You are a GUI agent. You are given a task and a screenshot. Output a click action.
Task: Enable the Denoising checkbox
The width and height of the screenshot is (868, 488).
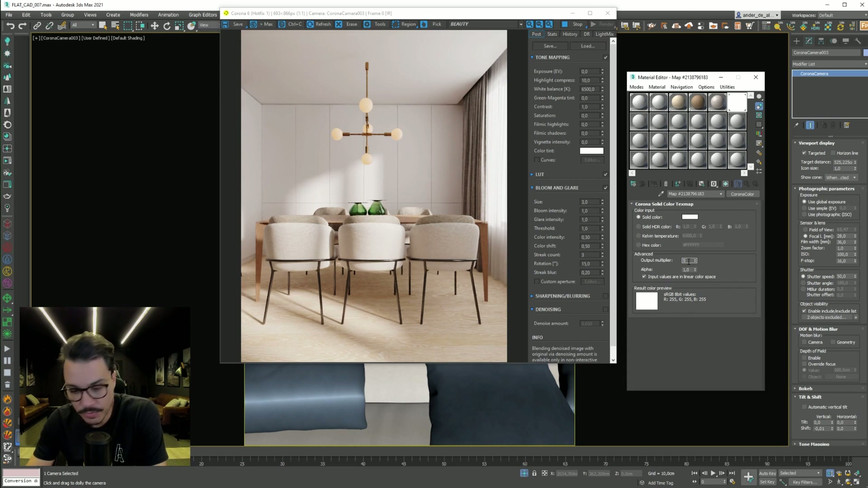tap(605, 310)
